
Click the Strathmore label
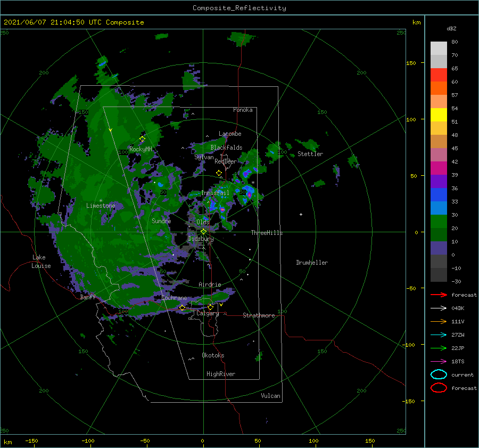pos(259,315)
